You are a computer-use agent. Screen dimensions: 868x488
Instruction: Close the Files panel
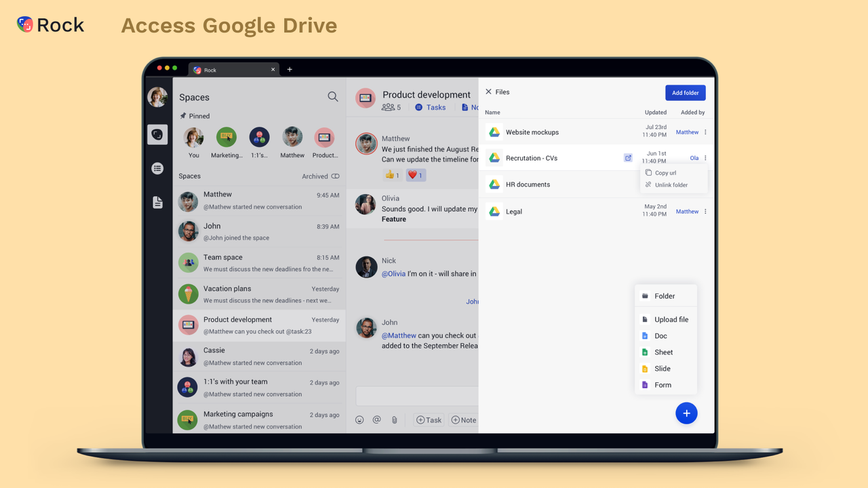[x=488, y=91]
